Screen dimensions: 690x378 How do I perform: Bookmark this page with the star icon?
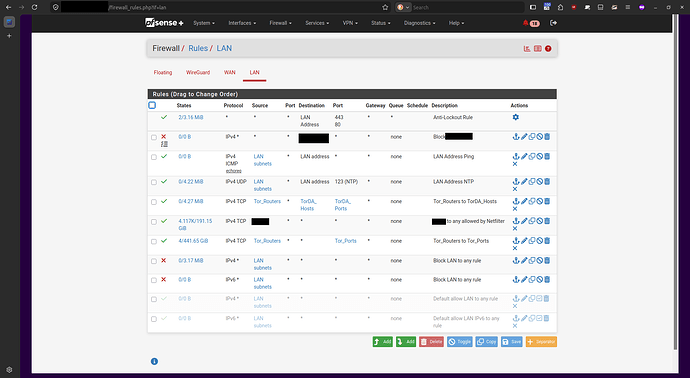[385, 7]
